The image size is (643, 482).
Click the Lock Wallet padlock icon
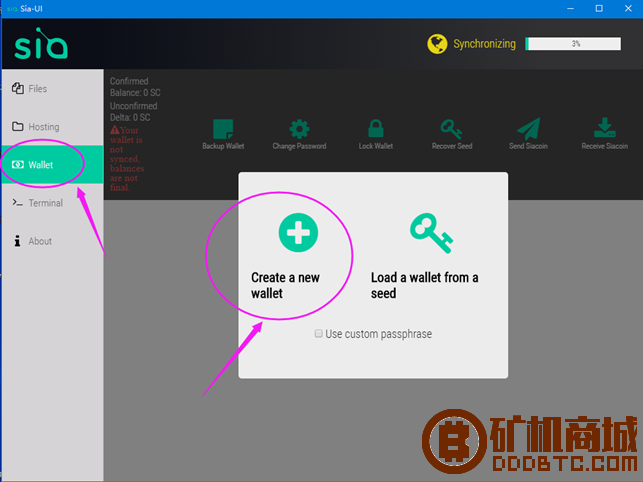coord(376,128)
